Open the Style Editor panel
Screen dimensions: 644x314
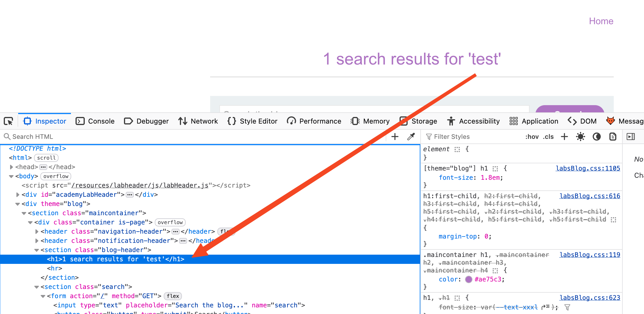coord(253,121)
